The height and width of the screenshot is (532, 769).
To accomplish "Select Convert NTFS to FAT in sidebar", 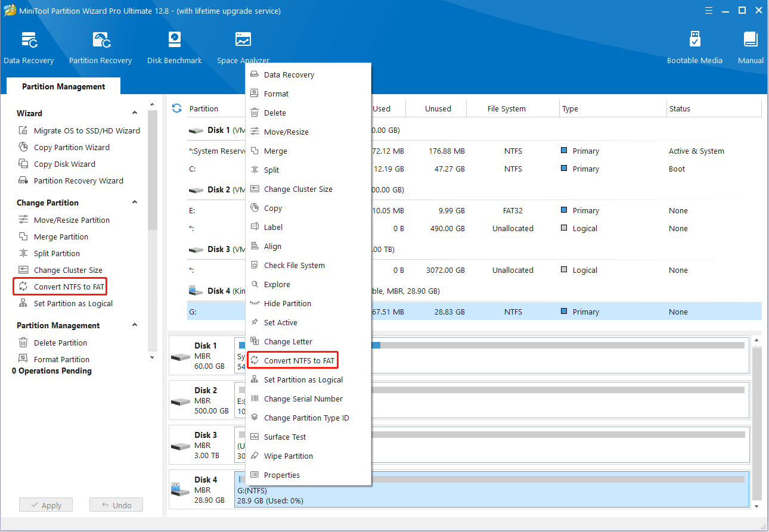I will point(61,287).
